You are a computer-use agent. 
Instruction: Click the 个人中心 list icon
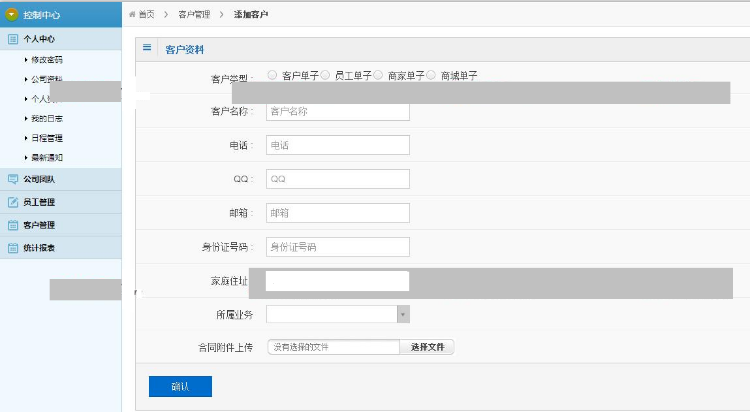tap(13, 39)
